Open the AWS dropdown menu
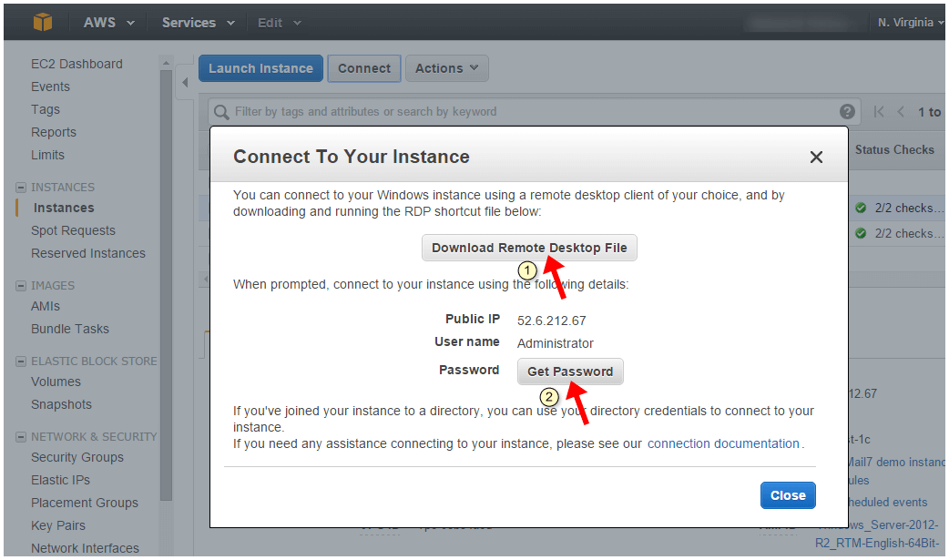 (109, 23)
